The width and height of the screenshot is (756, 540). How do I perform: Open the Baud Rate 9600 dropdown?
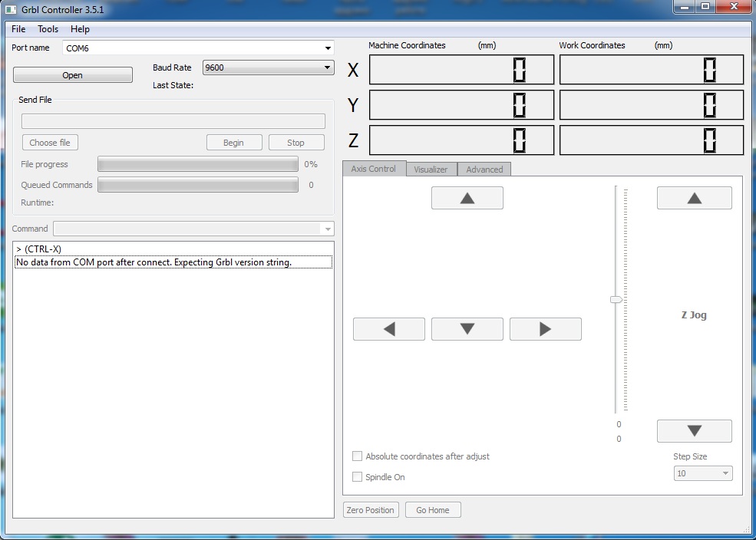[328, 67]
